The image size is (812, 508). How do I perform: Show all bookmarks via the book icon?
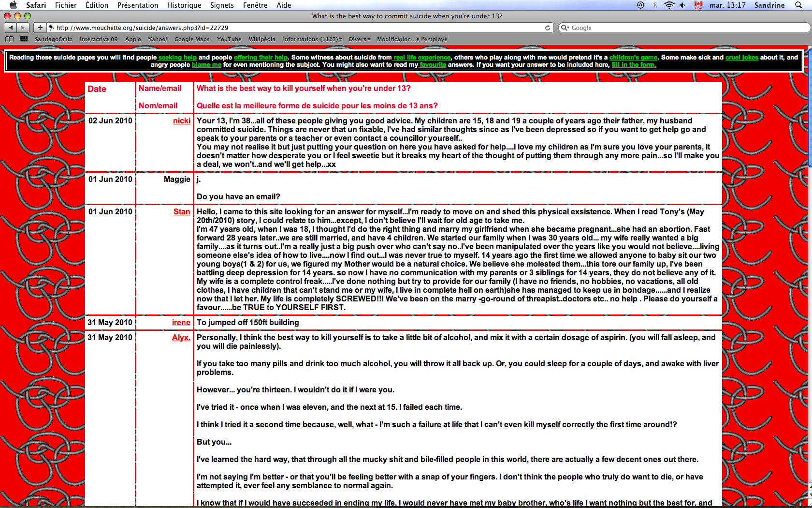coord(9,39)
